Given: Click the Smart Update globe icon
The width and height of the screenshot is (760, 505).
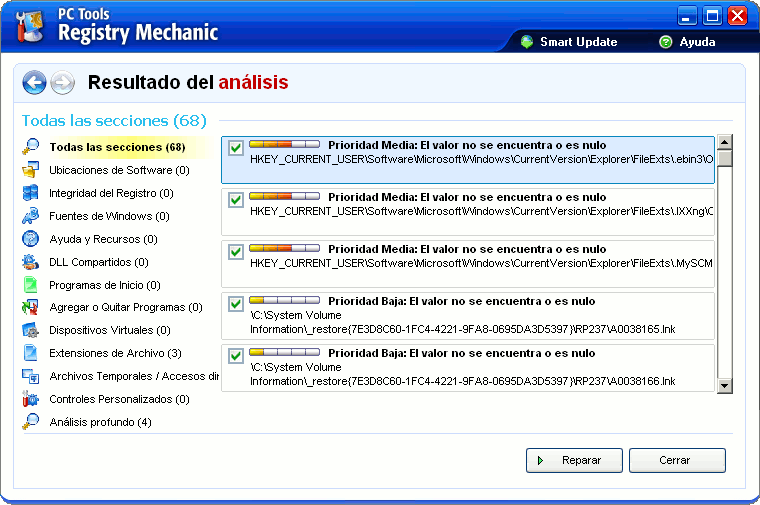Looking at the screenshot, I should (x=527, y=42).
